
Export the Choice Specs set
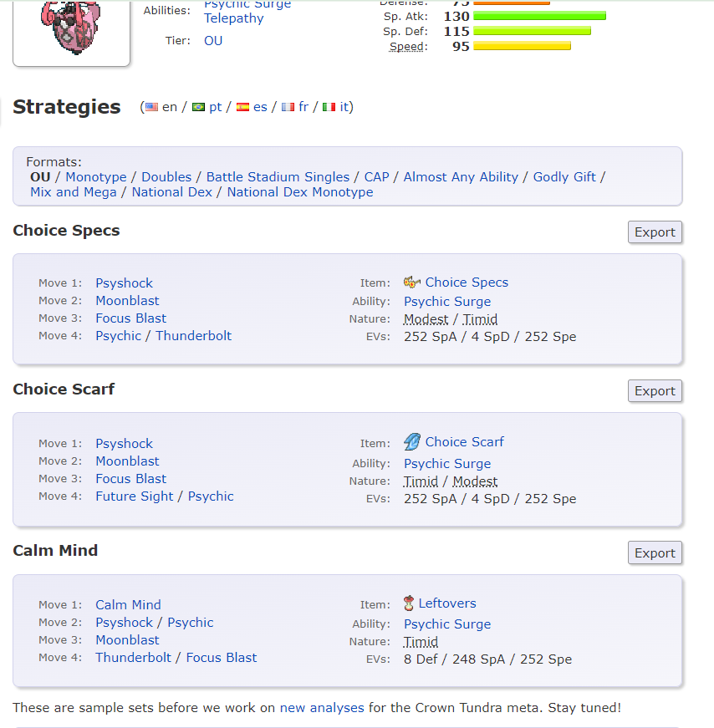(x=655, y=232)
